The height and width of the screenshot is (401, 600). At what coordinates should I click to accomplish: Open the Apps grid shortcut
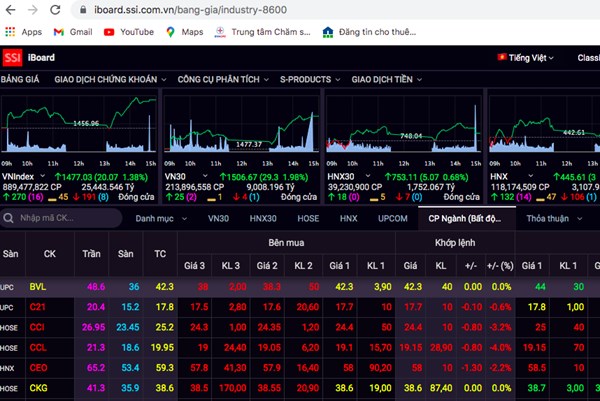pos(23,32)
